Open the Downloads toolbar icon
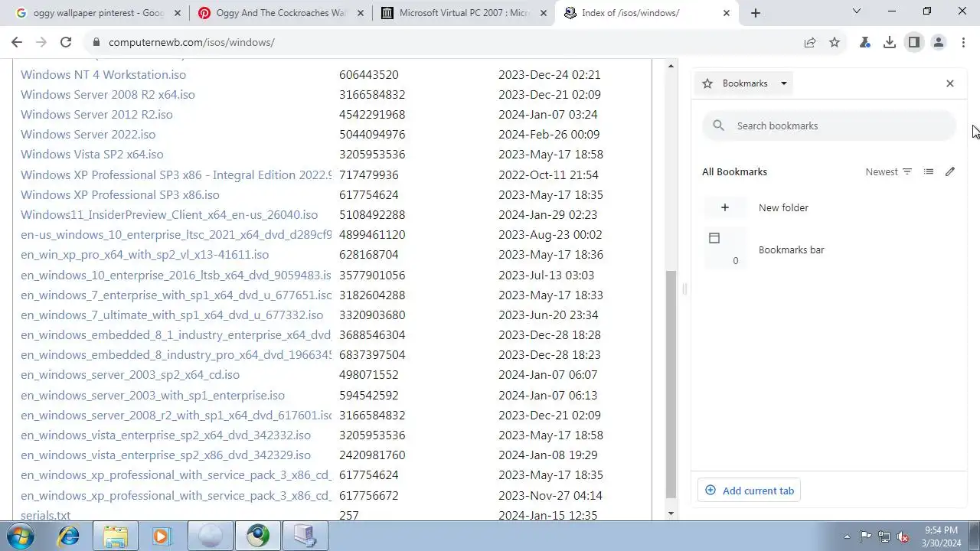 (890, 42)
